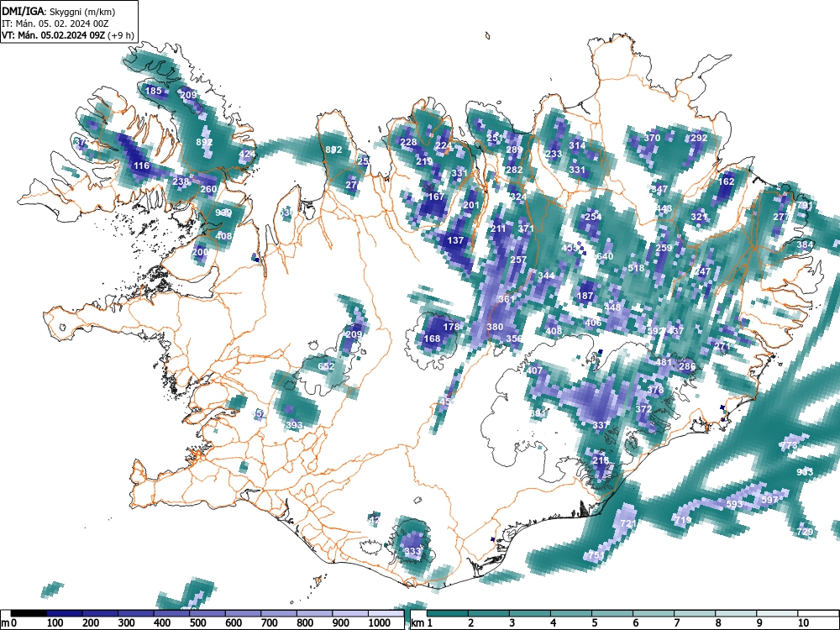Click the map value '361'
This screenshot has height=630, width=840.
tap(507, 299)
